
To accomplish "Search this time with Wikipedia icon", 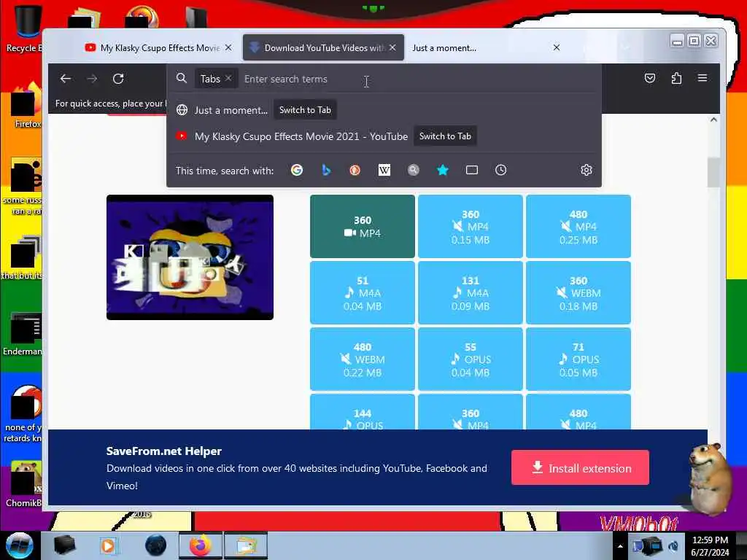I will click(384, 170).
